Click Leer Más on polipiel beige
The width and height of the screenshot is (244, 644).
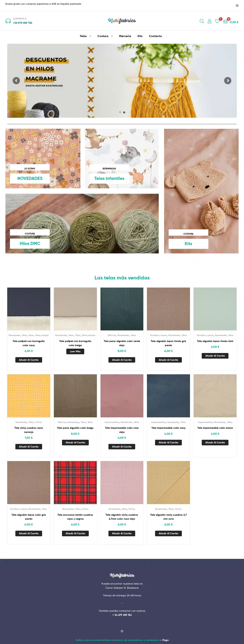tap(75, 351)
